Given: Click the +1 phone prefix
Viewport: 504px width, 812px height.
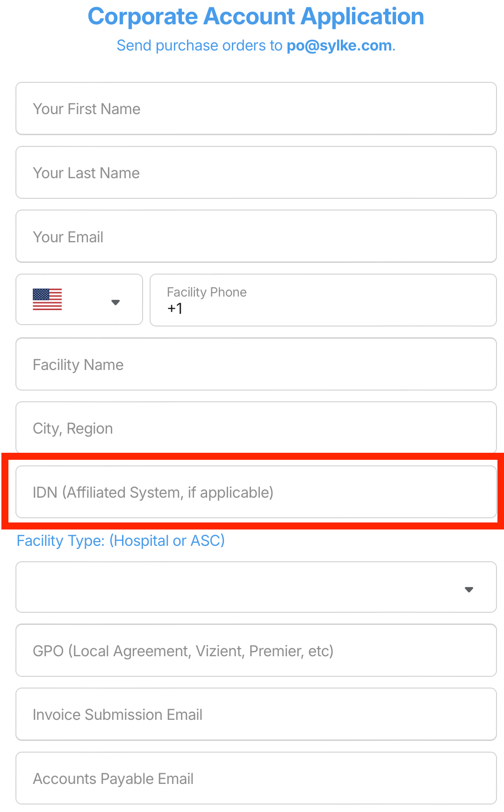Looking at the screenshot, I should click(175, 309).
